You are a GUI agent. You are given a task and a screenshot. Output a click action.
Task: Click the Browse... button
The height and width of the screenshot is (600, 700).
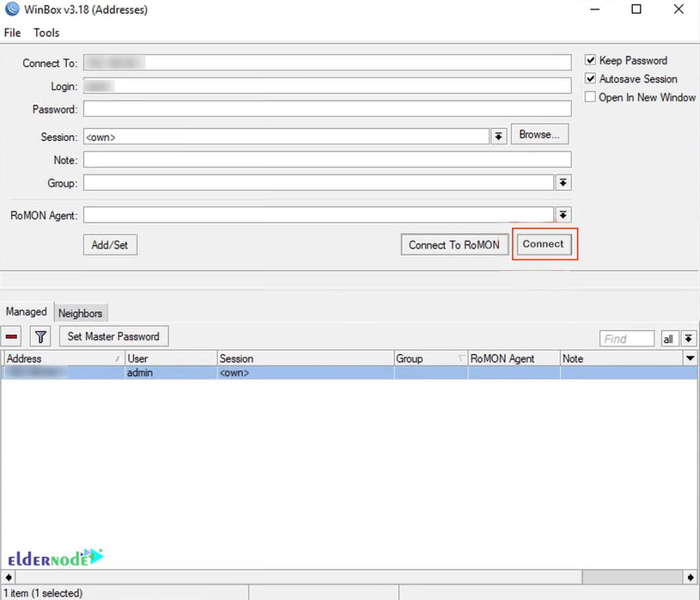click(x=539, y=134)
